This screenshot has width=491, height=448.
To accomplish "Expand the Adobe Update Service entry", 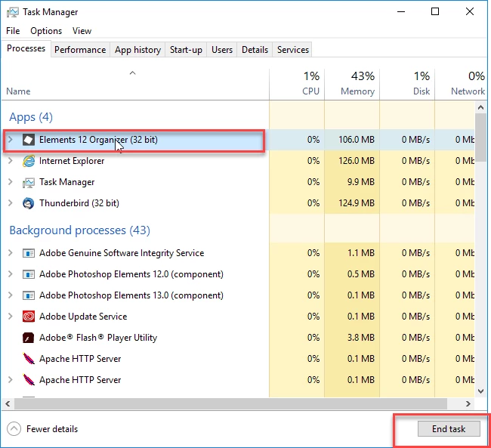I will (x=11, y=317).
